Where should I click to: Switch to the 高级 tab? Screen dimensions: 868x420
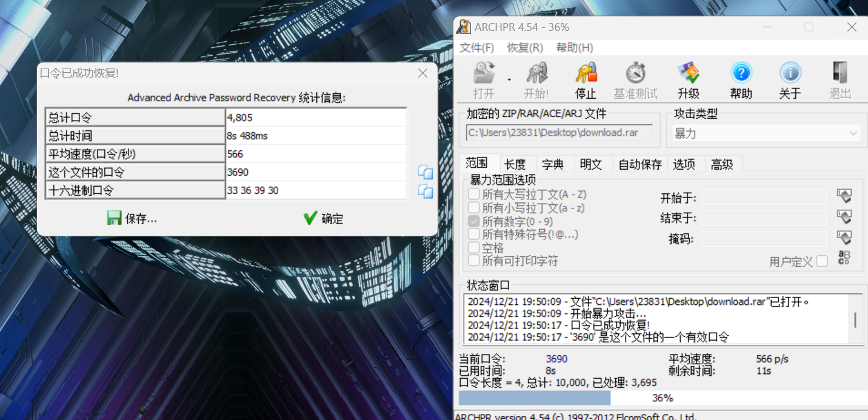point(722,164)
